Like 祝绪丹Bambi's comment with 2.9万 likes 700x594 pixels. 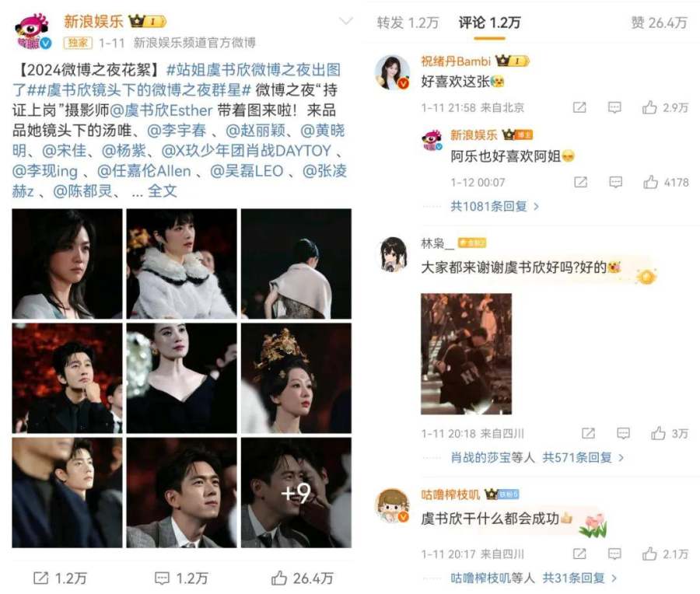pyautogui.click(x=649, y=107)
